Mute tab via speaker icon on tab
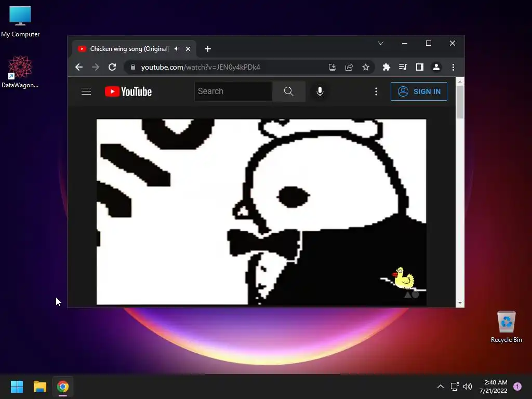 pos(177,49)
